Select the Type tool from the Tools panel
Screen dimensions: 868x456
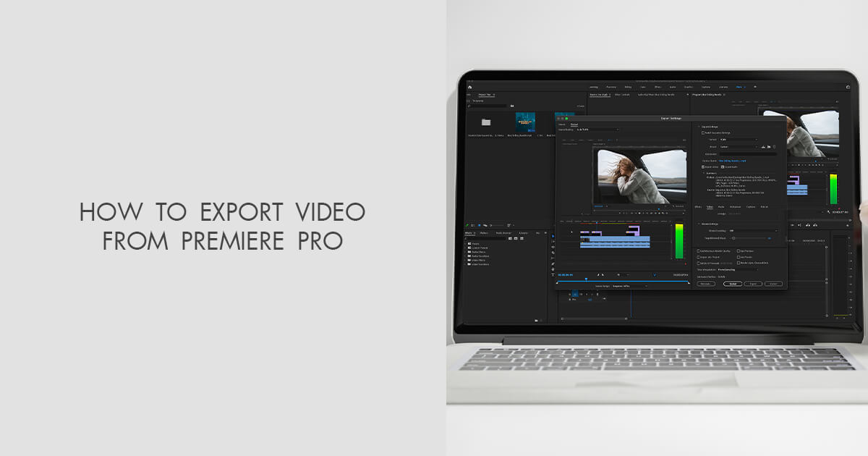[x=553, y=274]
